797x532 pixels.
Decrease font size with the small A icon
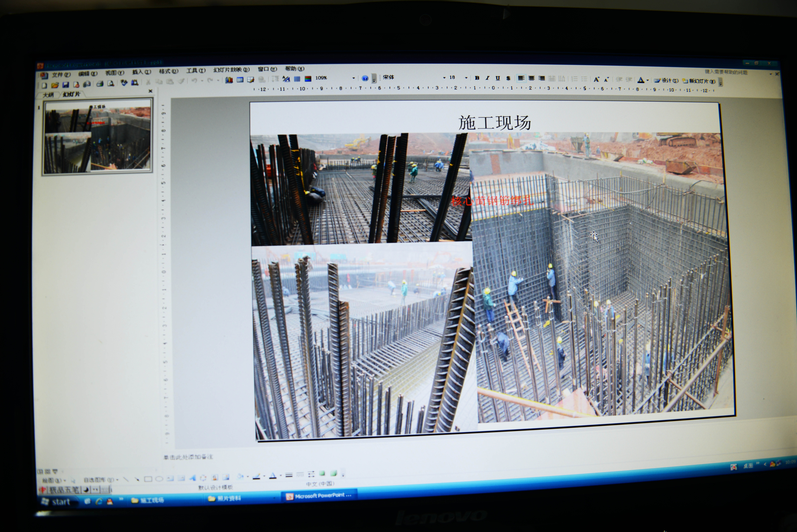(x=607, y=79)
